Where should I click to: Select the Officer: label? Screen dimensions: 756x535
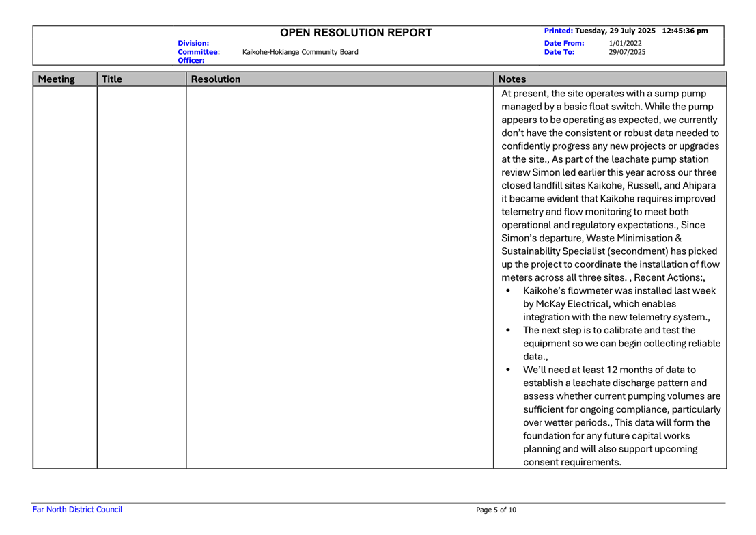tap(191, 60)
